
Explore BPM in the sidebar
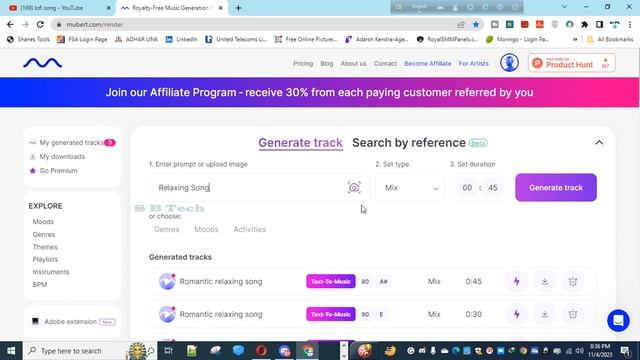pos(40,284)
